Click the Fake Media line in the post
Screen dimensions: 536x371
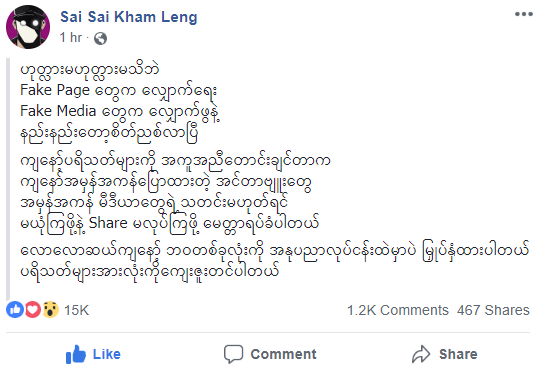point(120,112)
